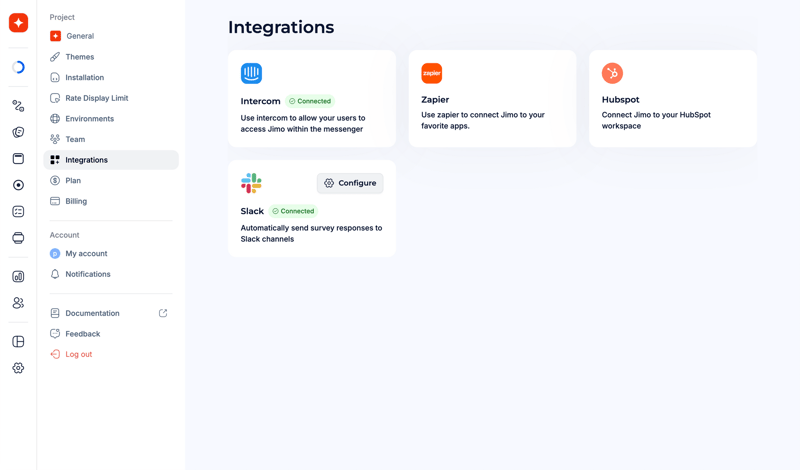The width and height of the screenshot is (800, 470).
Task: Go to Themes settings
Action: (x=111, y=57)
